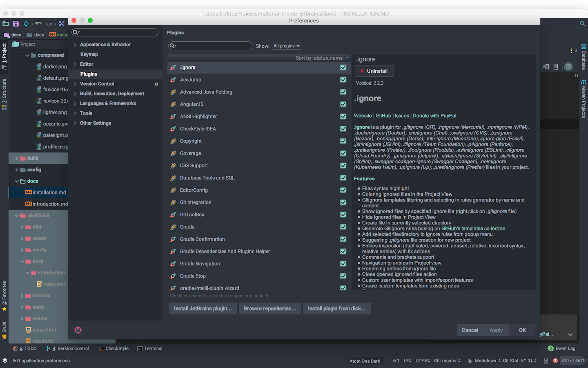Uncheck ANSI Highlighter plugin
This screenshot has width=588, height=368.
343,117
